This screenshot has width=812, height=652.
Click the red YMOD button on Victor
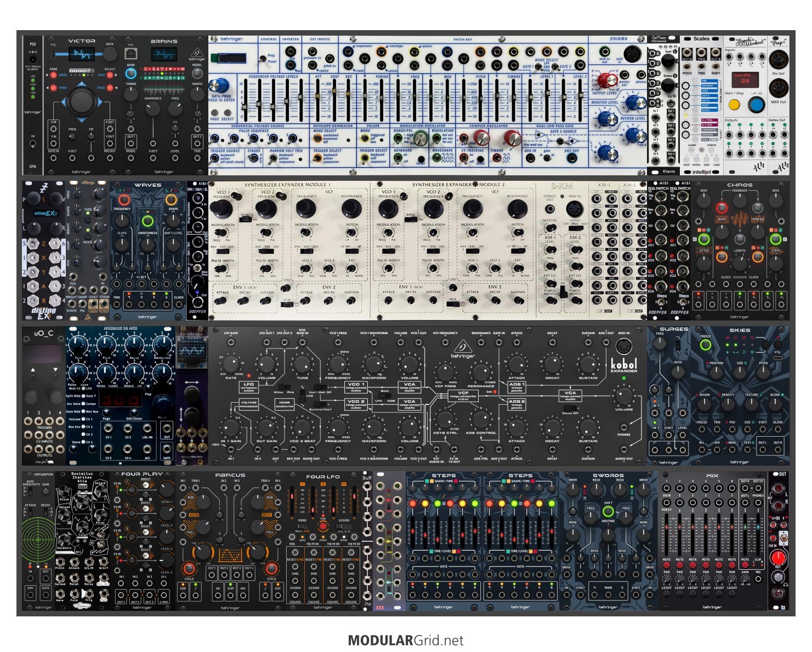(53, 88)
